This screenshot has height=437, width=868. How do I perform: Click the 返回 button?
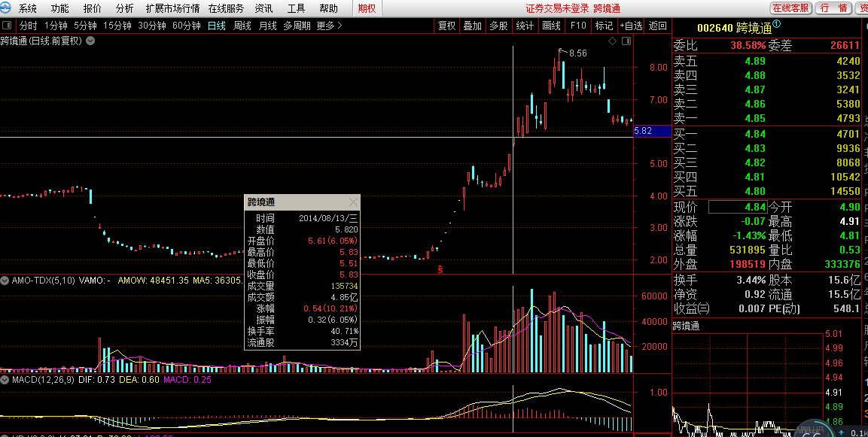pos(658,26)
